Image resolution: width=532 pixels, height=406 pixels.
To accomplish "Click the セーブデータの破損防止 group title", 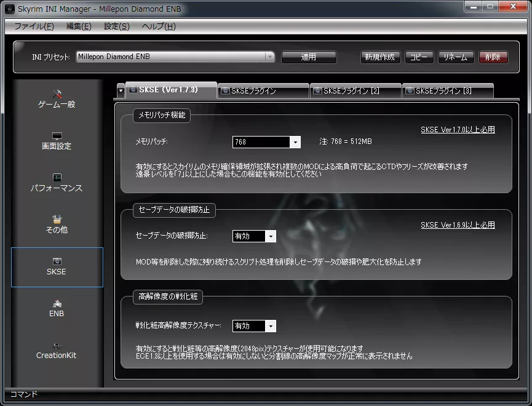I will pos(174,210).
